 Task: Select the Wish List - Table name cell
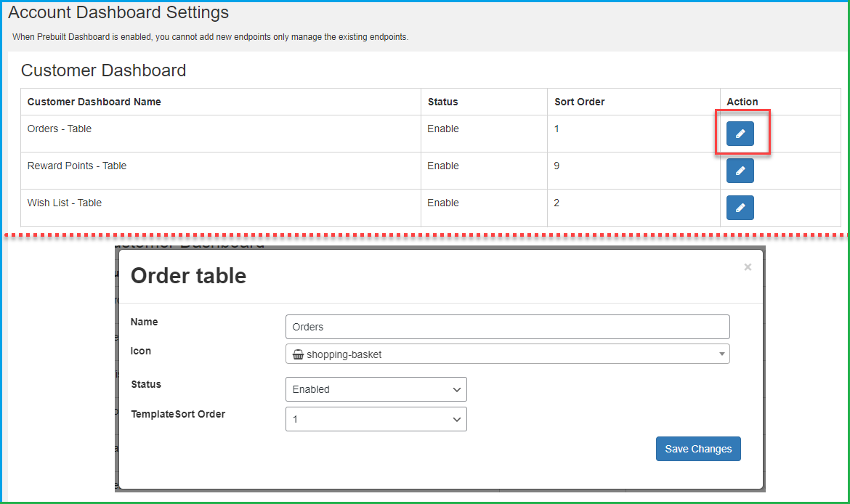(65, 203)
